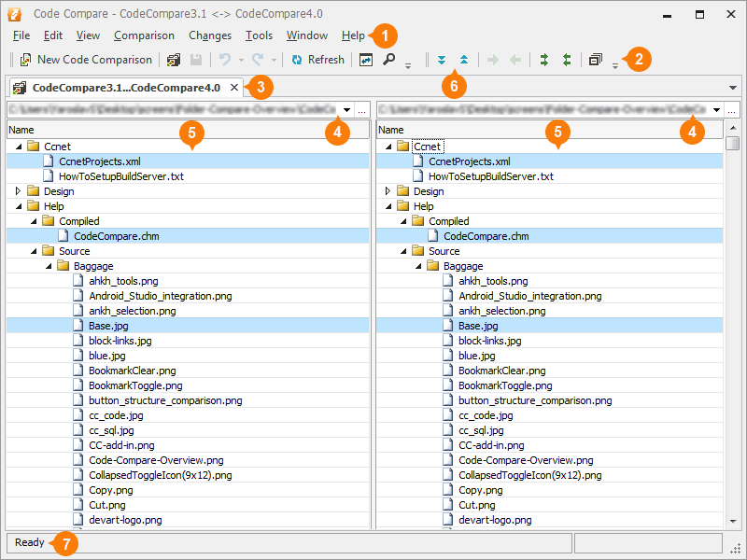Viewport: 747px width, 560px height.
Task: Sort by right pane Name header
Action: pyautogui.click(x=550, y=130)
